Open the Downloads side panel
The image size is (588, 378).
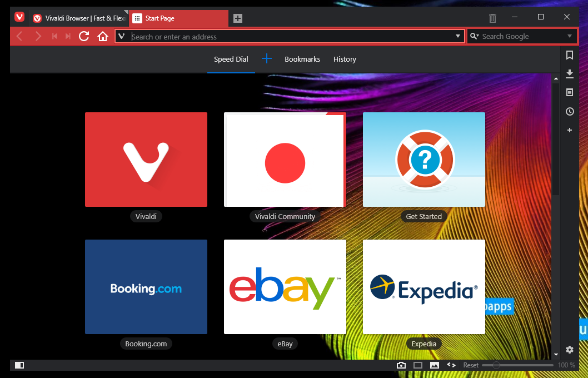569,73
